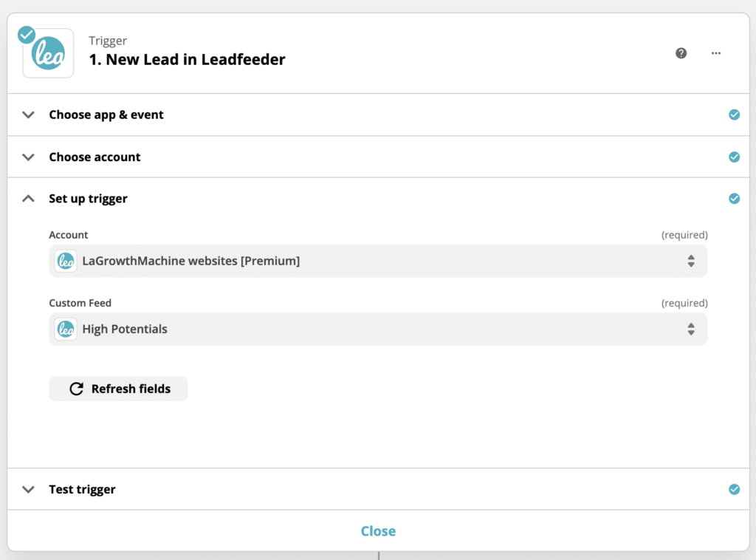
Task: Click the Choose app & event status checkmark
Action: pyautogui.click(x=734, y=115)
